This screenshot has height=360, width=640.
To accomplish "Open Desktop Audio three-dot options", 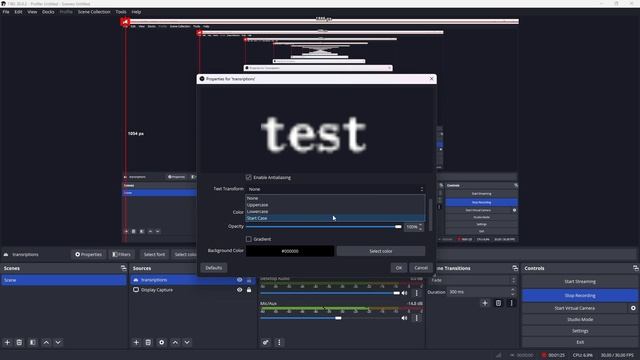I will click(x=416, y=293).
